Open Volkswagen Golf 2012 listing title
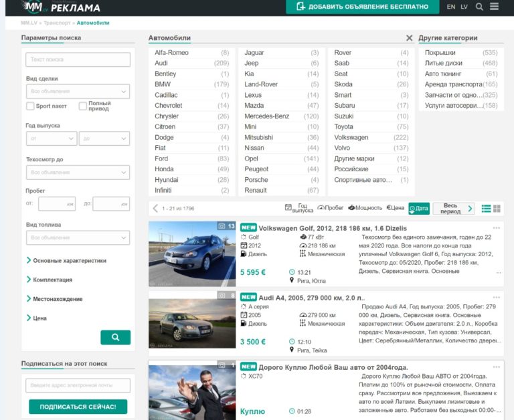The image size is (514, 420). (x=333, y=228)
